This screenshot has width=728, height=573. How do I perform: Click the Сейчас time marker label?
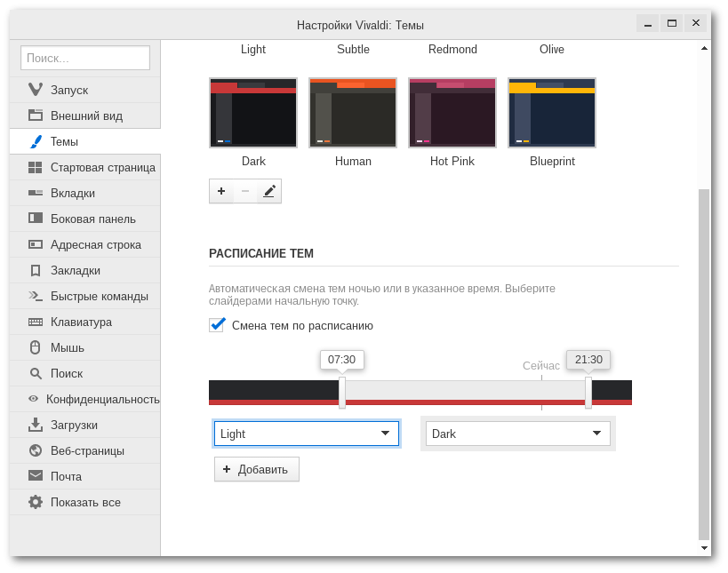click(x=541, y=366)
